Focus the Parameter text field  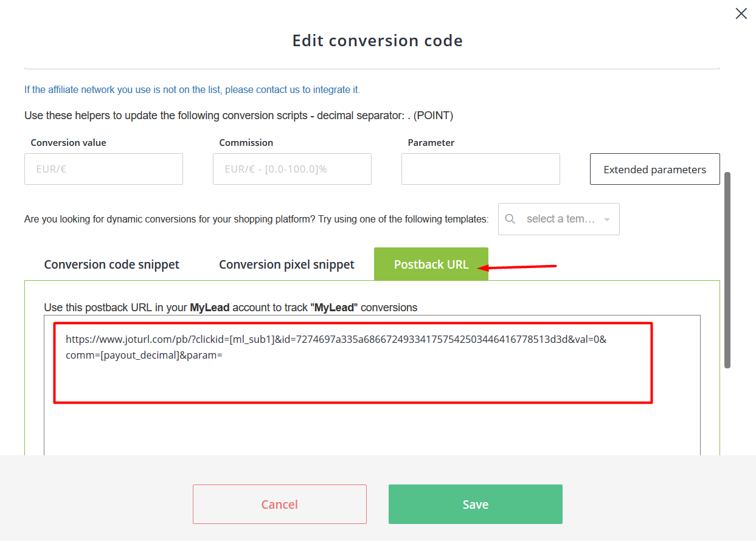(x=480, y=169)
